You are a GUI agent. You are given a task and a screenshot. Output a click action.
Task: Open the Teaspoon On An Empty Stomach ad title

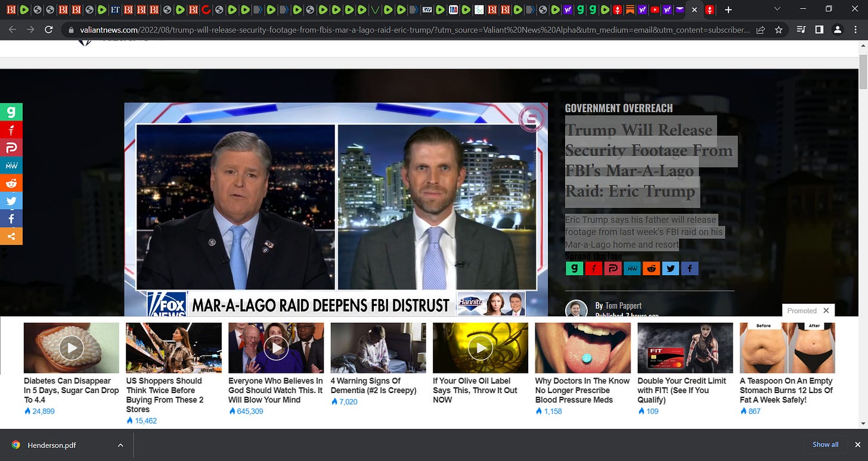coord(786,390)
